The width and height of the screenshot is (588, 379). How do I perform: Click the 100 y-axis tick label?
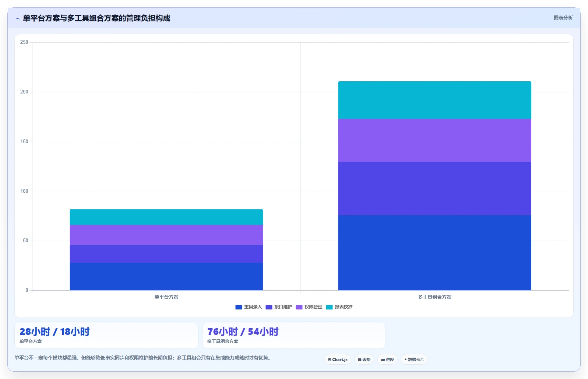coord(24,191)
